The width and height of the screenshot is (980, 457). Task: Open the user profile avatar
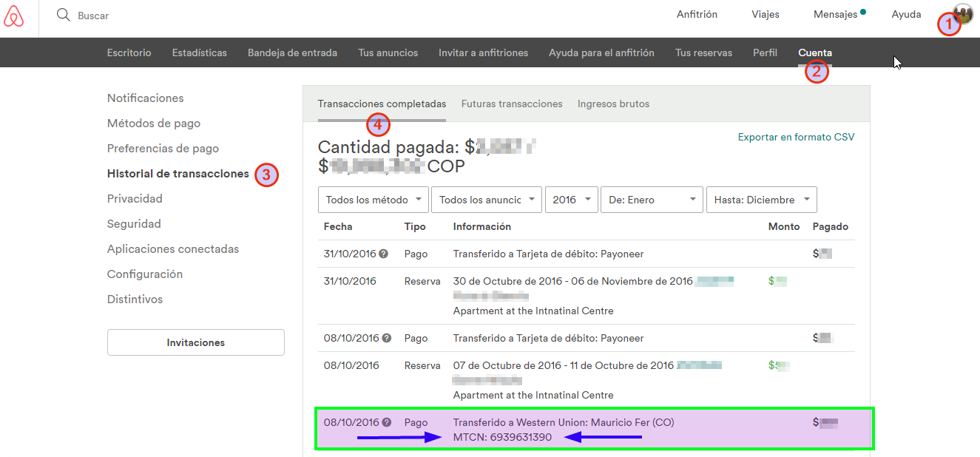[x=963, y=14]
